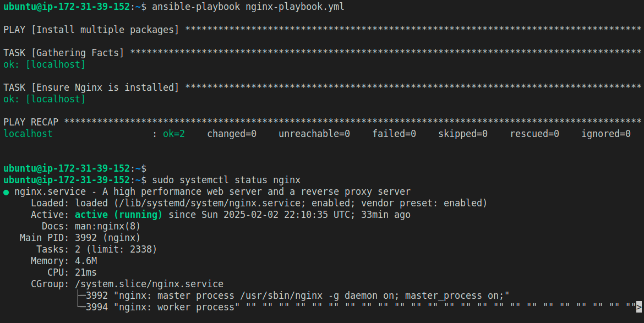This screenshot has width=644, height=323.
Task: Click the "failed=0" recap value
Action: 394,134
